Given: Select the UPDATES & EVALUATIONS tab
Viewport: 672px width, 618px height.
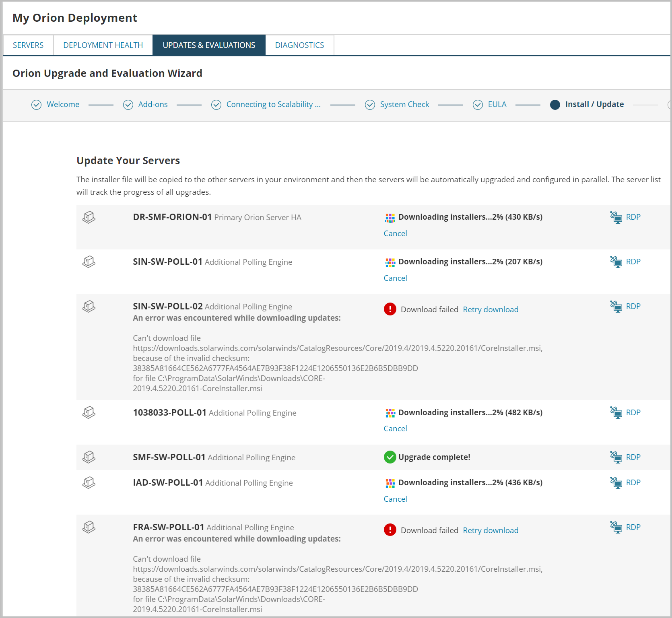Looking at the screenshot, I should point(209,45).
